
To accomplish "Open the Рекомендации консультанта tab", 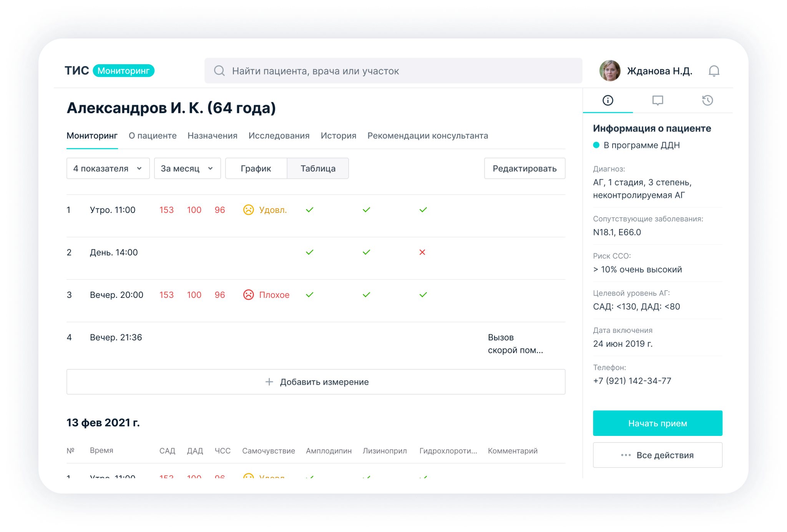I will [x=427, y=136].
